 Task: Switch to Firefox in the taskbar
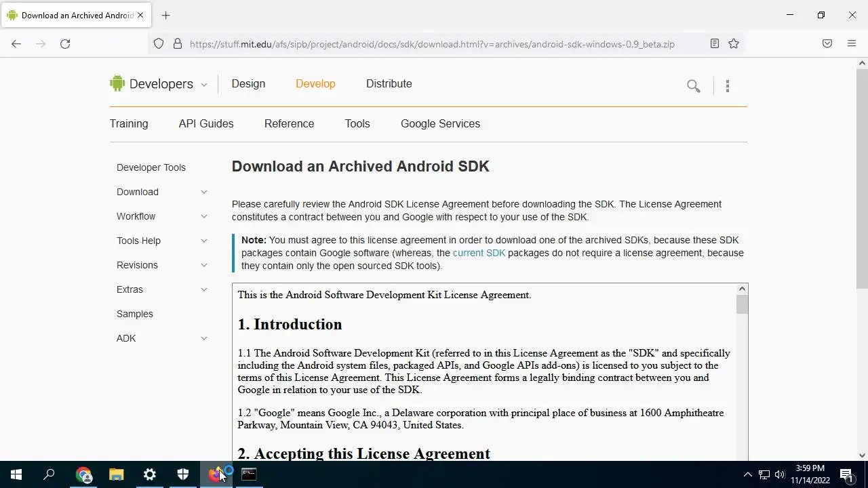click(x=216, y=474)
